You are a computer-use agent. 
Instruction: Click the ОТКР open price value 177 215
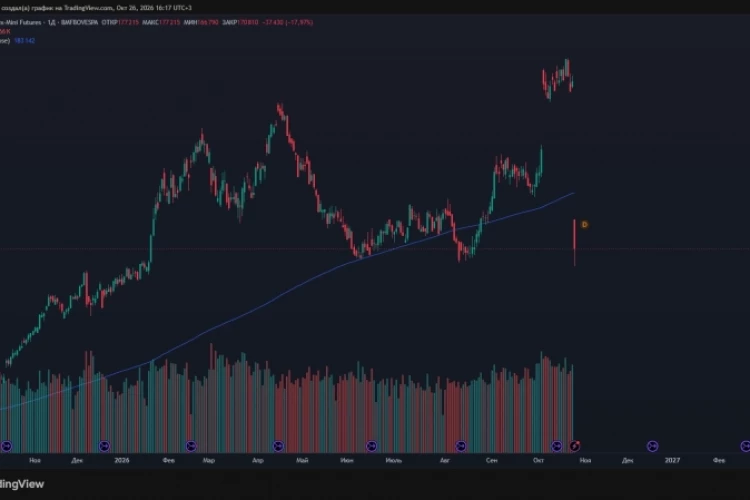(x=129, y=22)
